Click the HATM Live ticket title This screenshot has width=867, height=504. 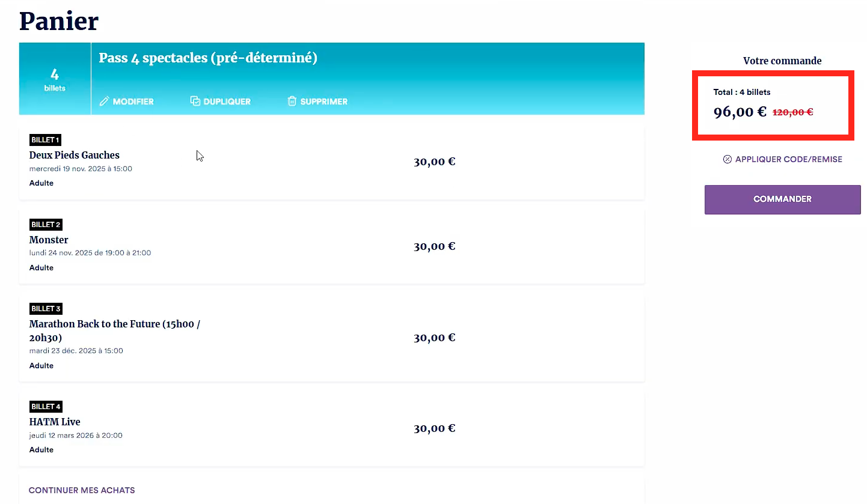55,422
